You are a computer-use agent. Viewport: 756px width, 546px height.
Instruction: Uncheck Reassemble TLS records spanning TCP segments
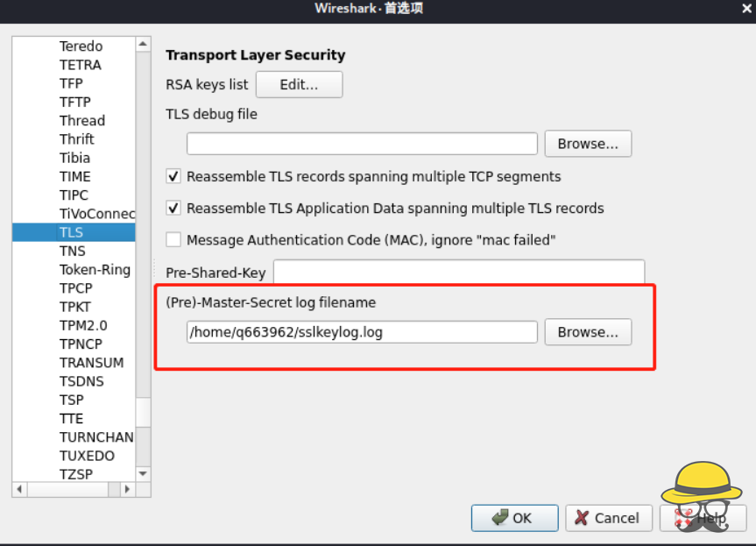pos(173,176)
